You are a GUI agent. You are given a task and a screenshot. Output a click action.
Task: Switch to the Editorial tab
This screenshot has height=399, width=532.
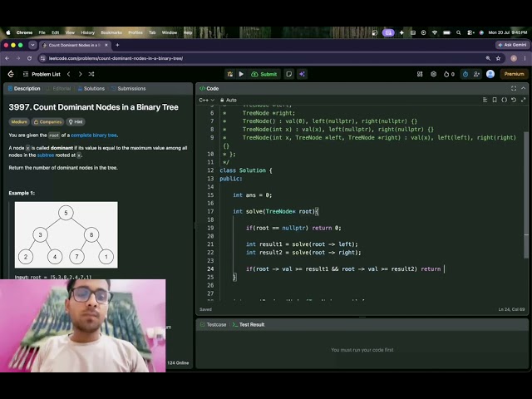pos(59,89)
